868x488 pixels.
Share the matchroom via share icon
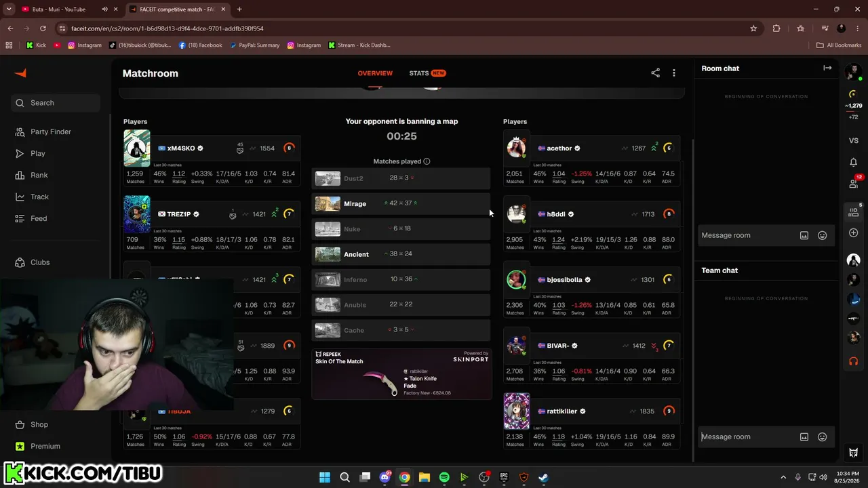[x=655, y=73]
